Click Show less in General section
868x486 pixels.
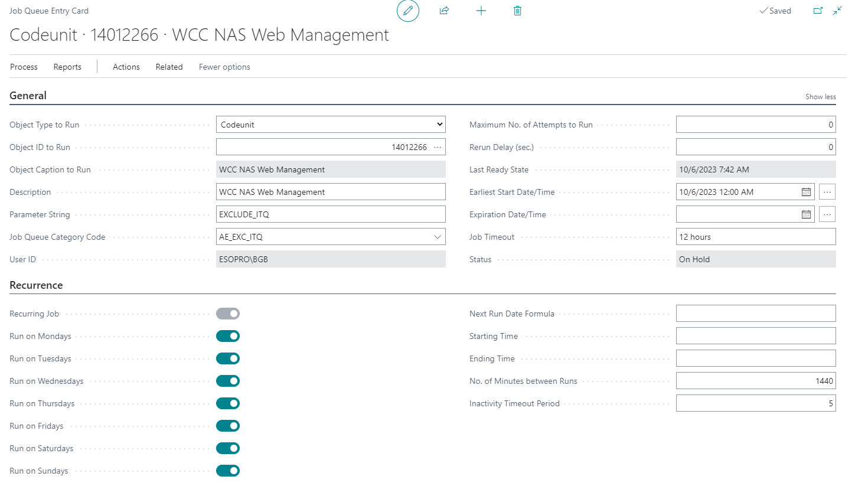820,97
